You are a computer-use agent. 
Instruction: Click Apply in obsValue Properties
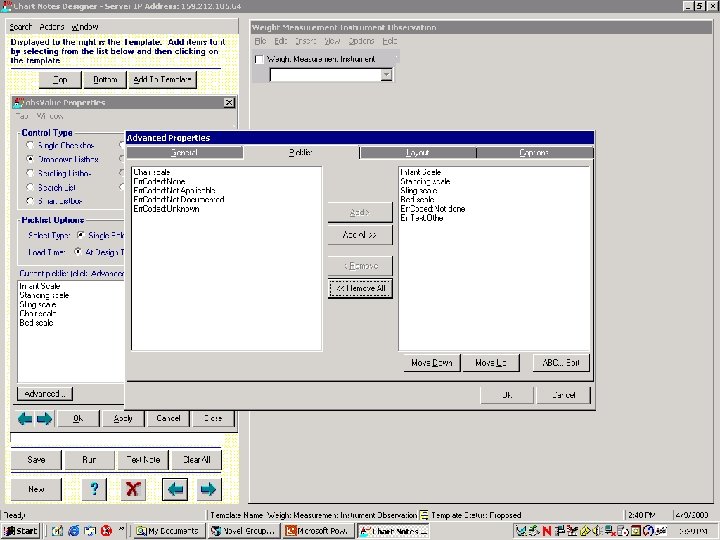[x=123, y=418]
